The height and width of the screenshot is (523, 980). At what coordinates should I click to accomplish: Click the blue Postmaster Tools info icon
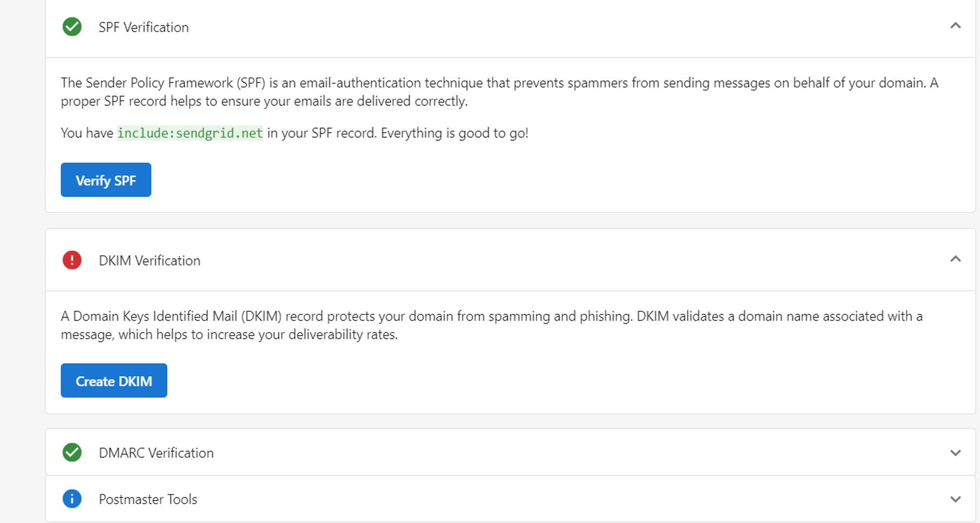pyautogui.click(x=72, y=499)
